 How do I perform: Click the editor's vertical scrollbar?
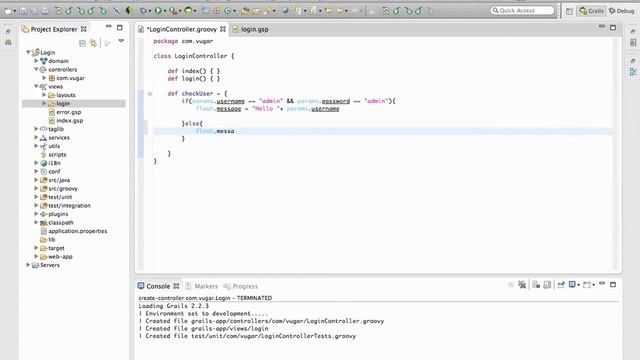(616, 153)
